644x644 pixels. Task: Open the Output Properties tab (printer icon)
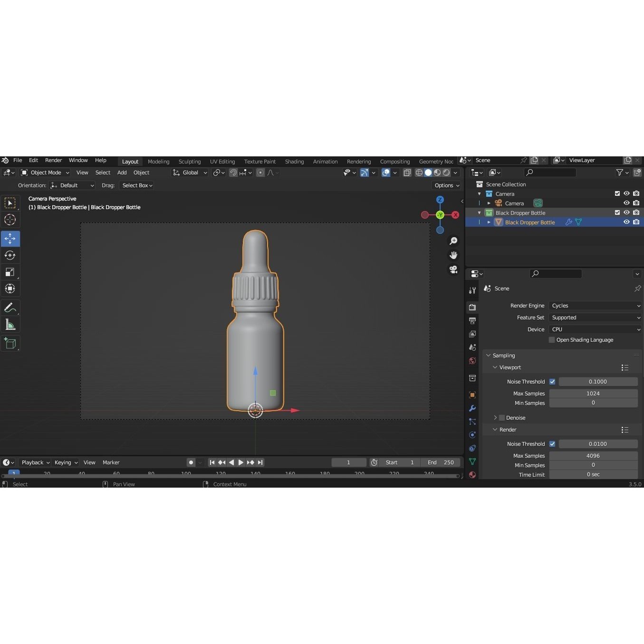pyautogui.click(x=472, y=321)
